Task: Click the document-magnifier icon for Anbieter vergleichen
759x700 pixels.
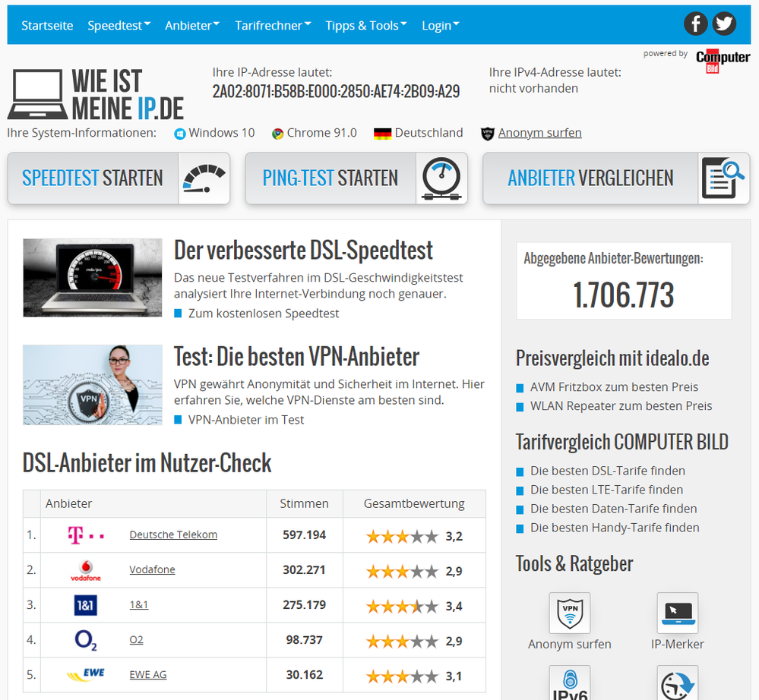Action: [x=724, y=178]
